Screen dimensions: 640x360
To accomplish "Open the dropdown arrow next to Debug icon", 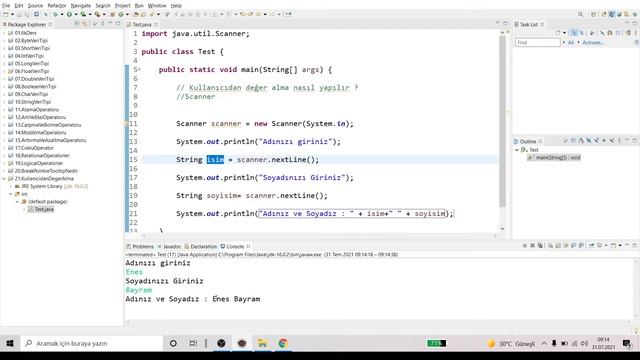I will [62, 14].
